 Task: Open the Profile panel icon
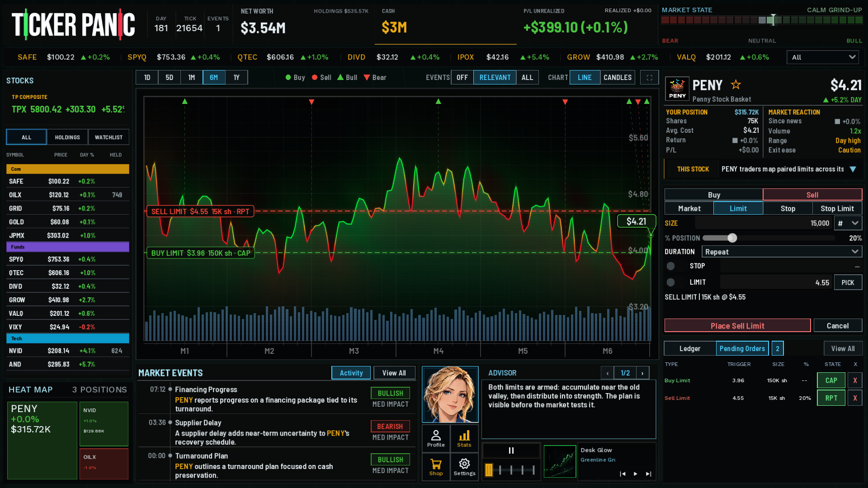point(436,438)
